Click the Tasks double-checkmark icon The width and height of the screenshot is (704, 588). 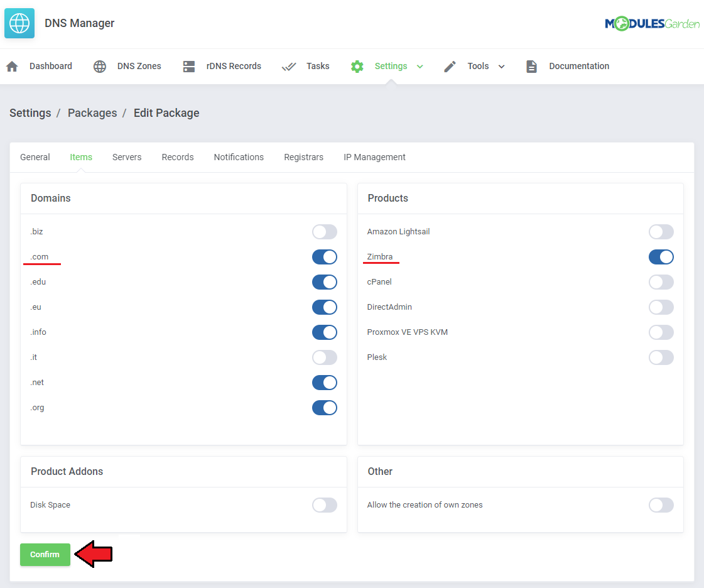289,67
